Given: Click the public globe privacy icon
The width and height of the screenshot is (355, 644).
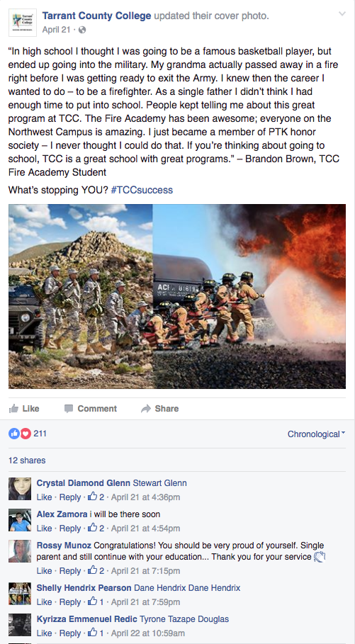Looking at the screenshot, I should 82,30.
